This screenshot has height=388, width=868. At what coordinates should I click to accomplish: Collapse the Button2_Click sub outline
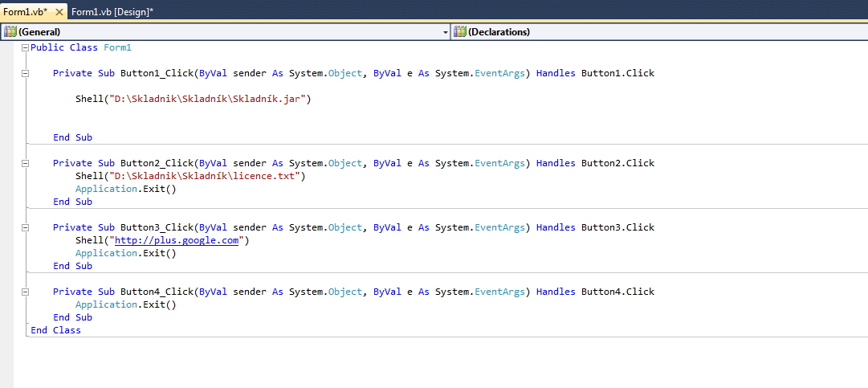pyautogui.click(x=25, y=164)
